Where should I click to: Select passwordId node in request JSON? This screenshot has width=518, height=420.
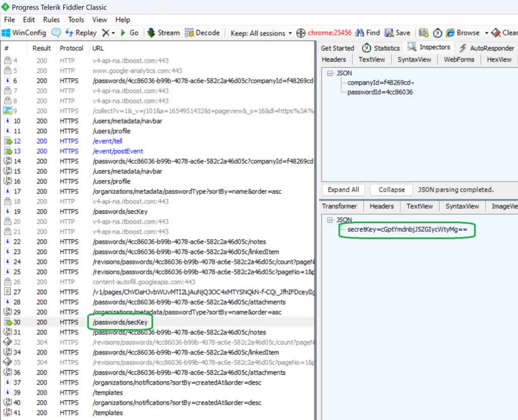coord(380,92)
